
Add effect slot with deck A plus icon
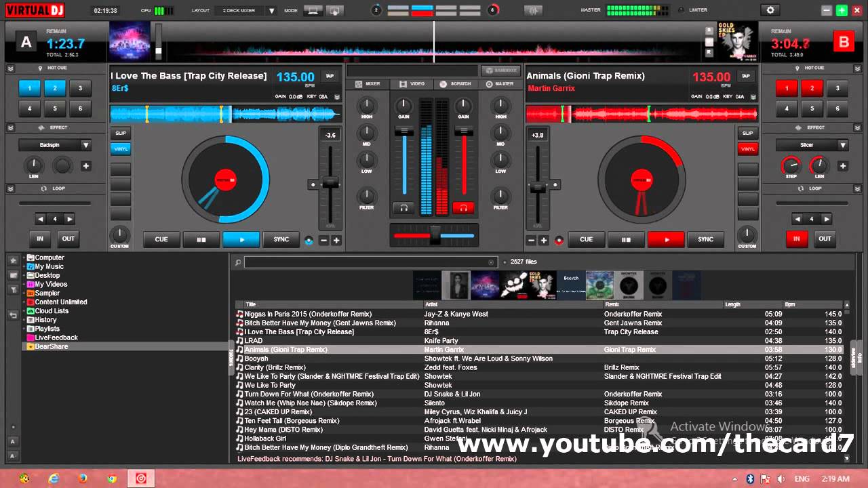pos(86,165)
